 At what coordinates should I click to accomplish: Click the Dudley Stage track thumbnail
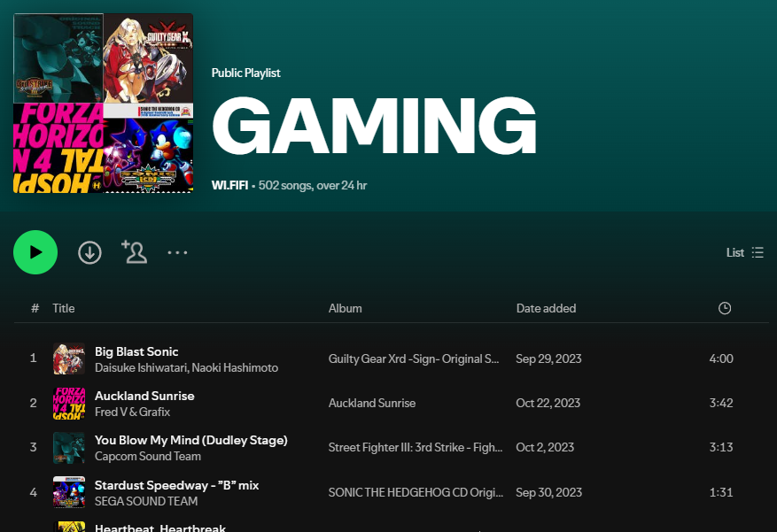coord(69,448)
